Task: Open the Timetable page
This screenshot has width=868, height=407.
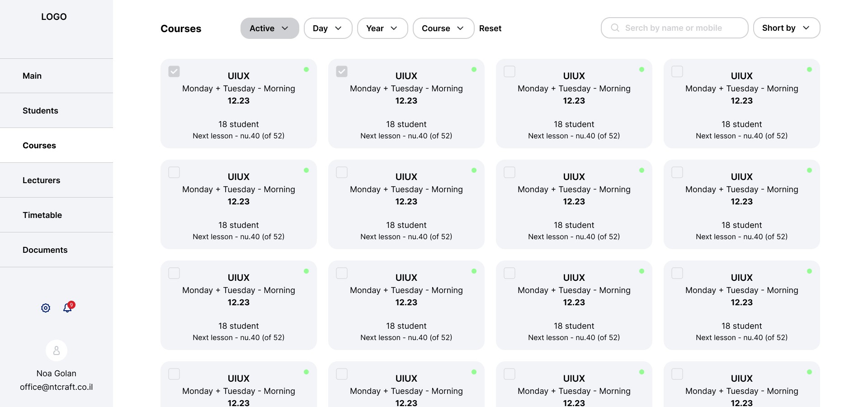Action: coord(57,215)
